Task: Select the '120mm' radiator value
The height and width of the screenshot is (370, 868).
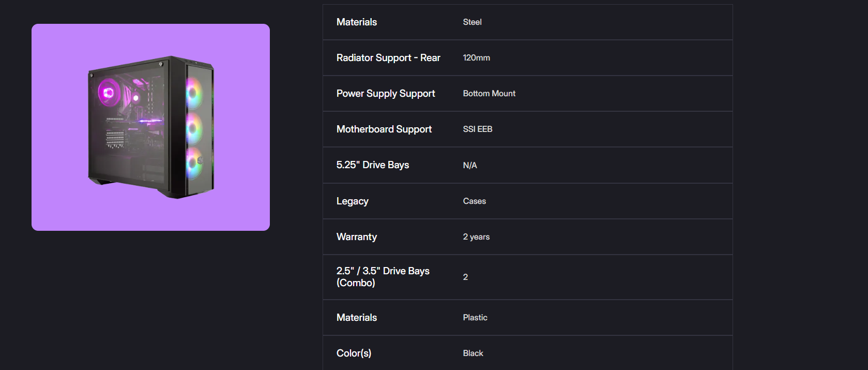Action: (x=476, y=58)
